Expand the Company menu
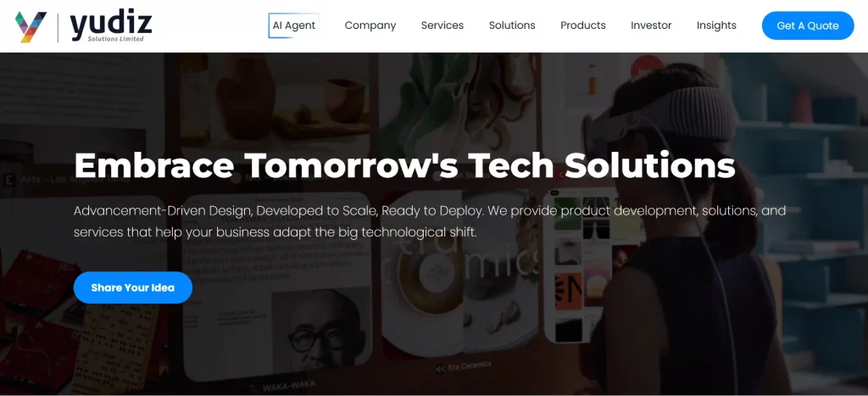Image resolution: width=868 pixels, height=396 pixels. [370, 25]
